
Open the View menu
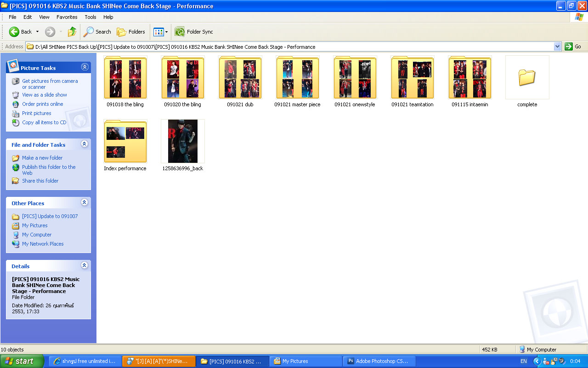click(x=44, y=17)
